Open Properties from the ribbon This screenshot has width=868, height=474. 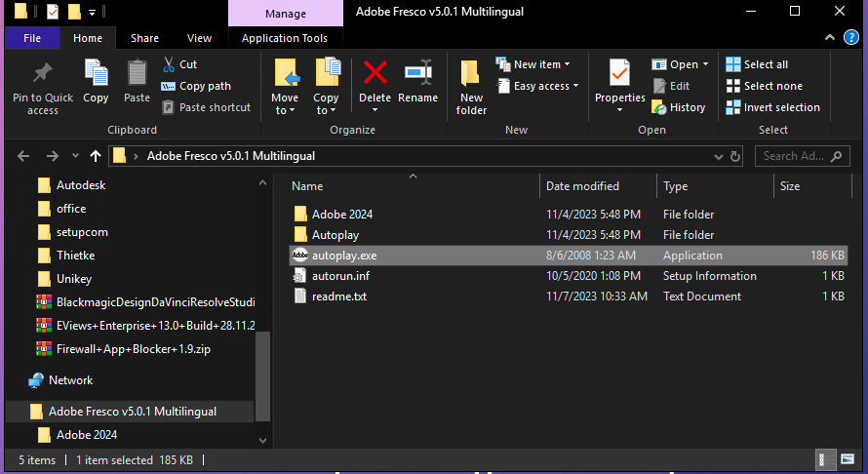[619, 74]
